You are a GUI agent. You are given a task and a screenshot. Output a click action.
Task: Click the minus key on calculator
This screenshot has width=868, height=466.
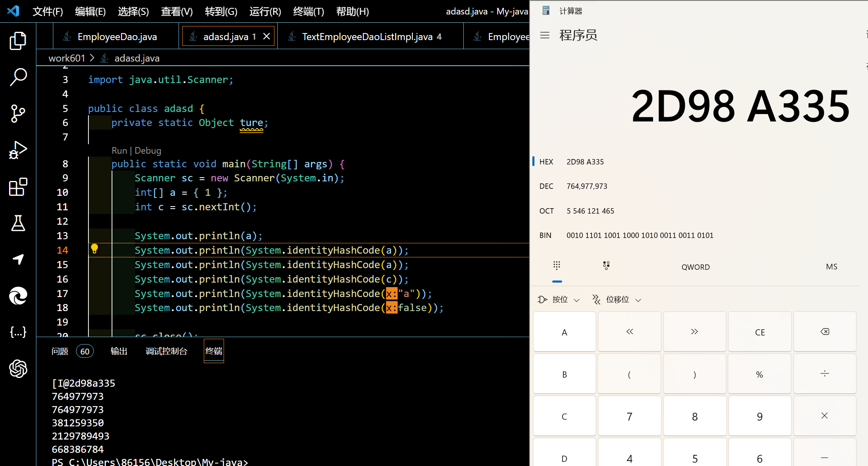825,453
